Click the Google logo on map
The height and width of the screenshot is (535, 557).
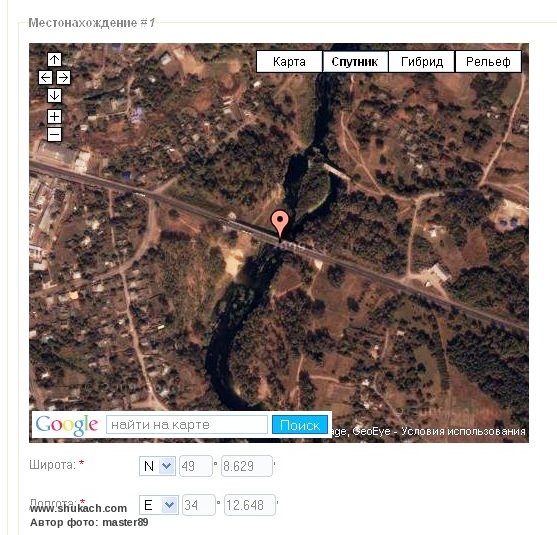(x=67, y=425)
